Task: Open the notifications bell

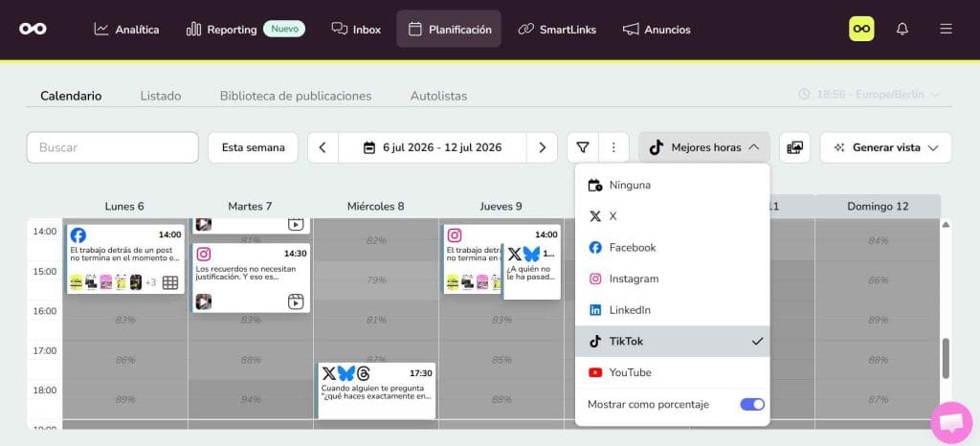Action: point(902,29)
